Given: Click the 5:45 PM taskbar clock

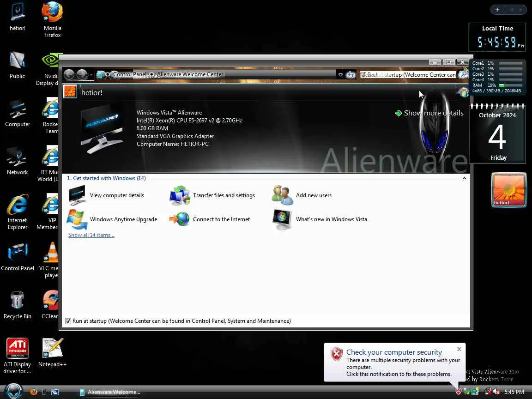Looking at the screenshot, I should point(514,392).
